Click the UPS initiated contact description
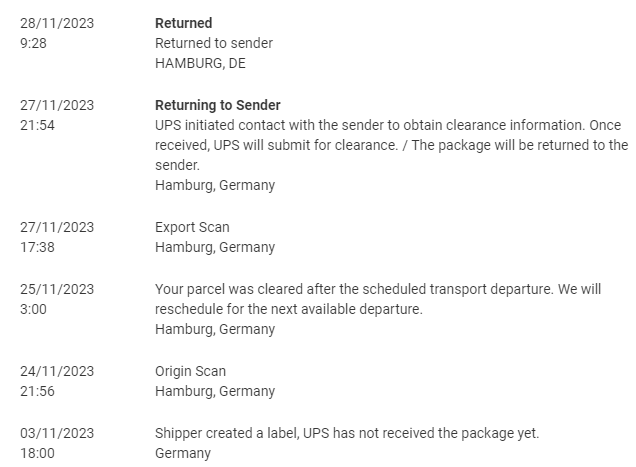The height and width of the screenshot is (467, 636). [391, 145]
